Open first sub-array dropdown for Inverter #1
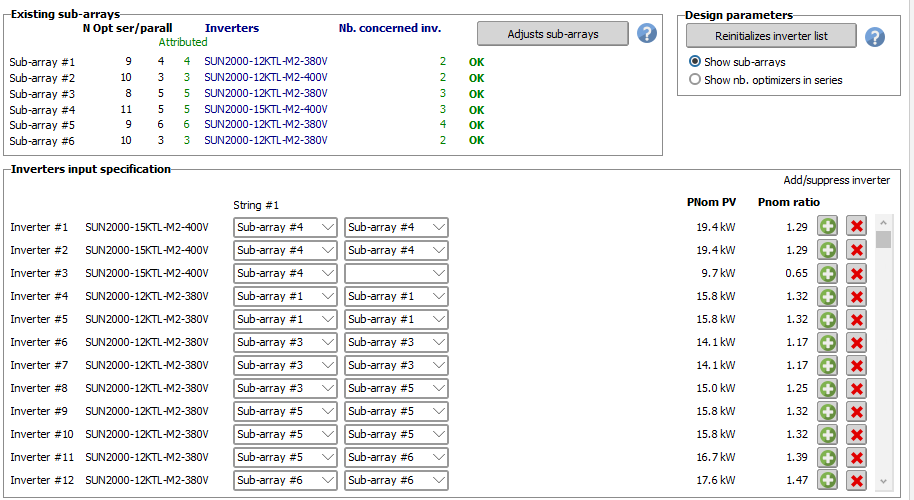 coord(285,227)
